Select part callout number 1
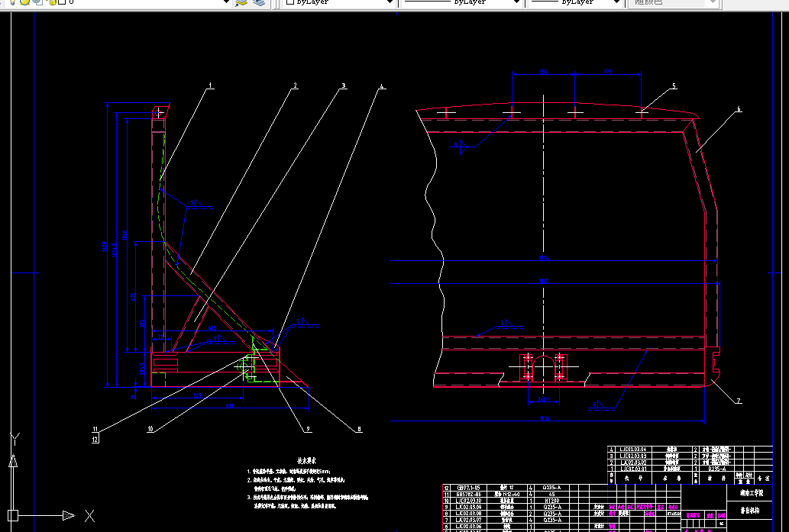Screen dimensions: 789x532 (x=210, y=85)
